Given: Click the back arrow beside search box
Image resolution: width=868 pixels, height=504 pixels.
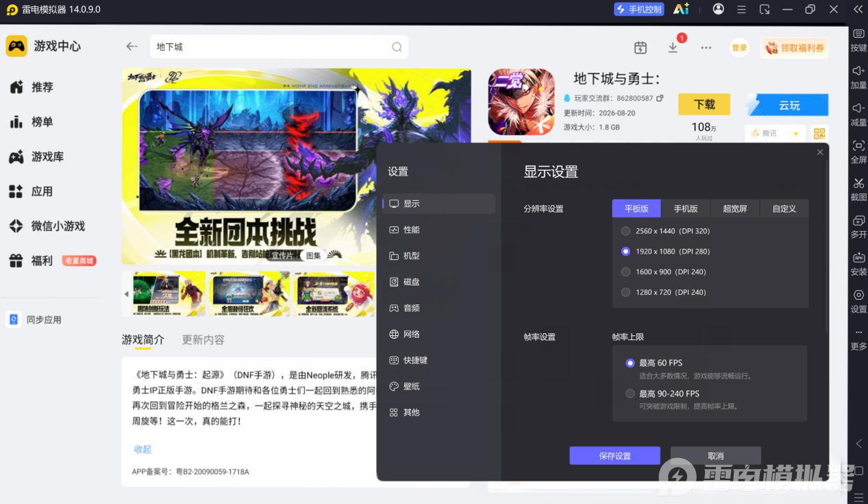Looking at the screenshot, I should [x=132, y=47].
